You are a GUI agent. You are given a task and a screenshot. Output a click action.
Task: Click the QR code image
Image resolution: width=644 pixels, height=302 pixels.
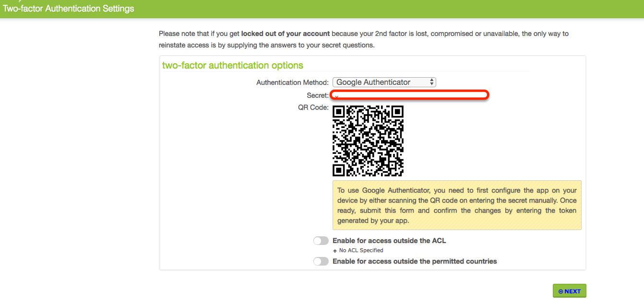(368, 141)
